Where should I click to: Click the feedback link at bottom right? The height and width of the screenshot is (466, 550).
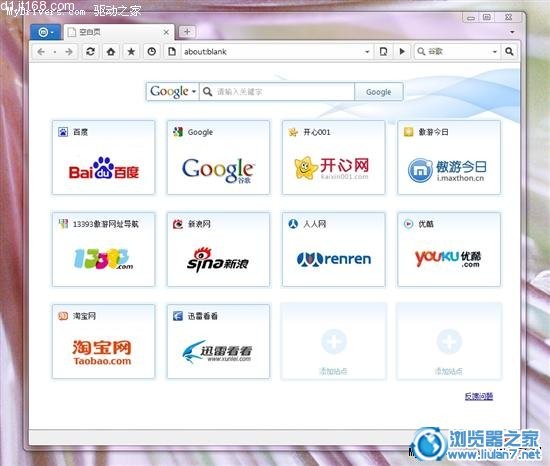pos(479,396)
